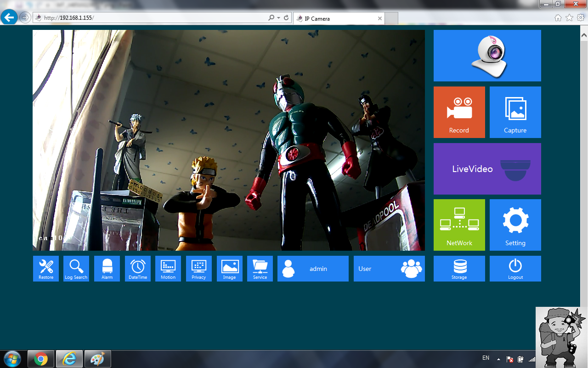
Task: Close the IP Camera tab
Action: [380, 18]
